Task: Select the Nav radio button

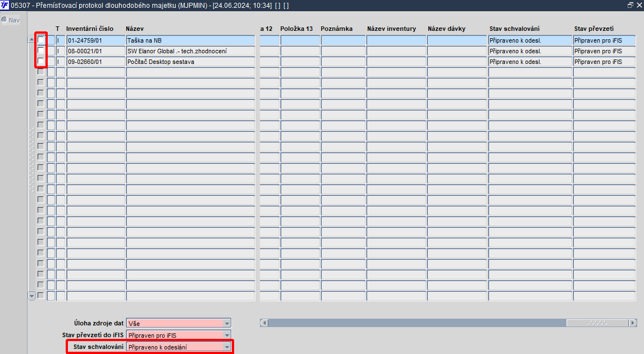Action: point(4,20)
